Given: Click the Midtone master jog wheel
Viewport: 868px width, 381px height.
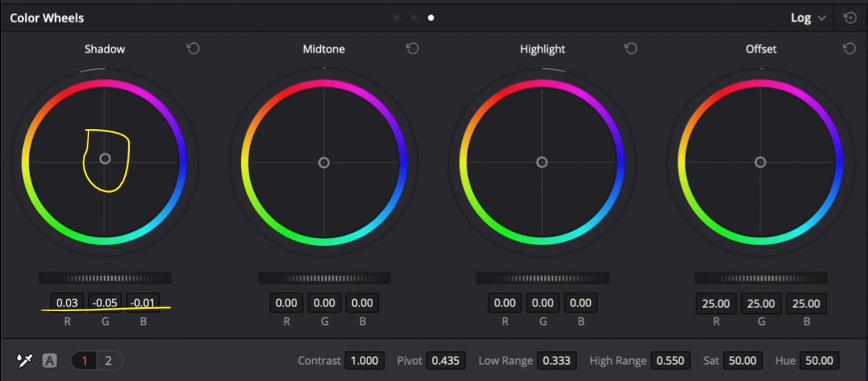Looking at the screenshot, I should click(325, 278).
